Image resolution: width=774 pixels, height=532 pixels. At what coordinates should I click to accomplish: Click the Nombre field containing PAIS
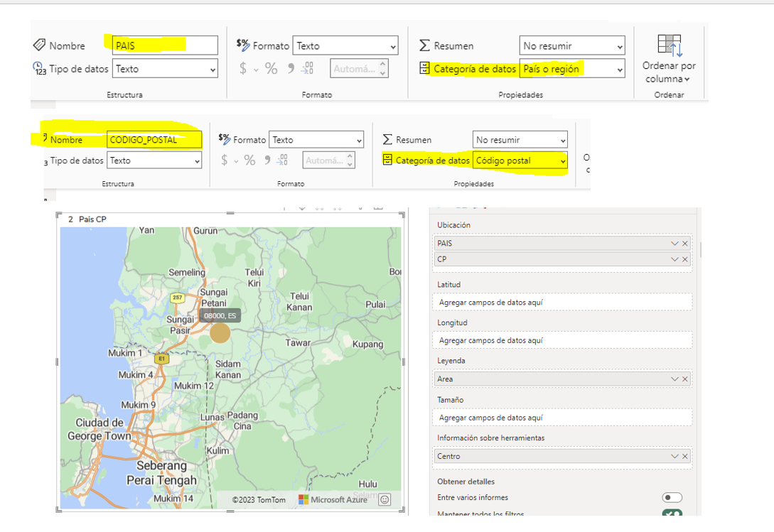[x=163, y=45]
